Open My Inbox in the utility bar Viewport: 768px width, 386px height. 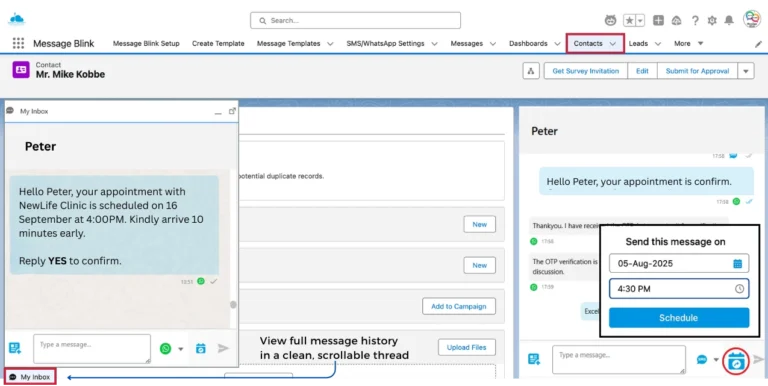click(x=30, y=377)
